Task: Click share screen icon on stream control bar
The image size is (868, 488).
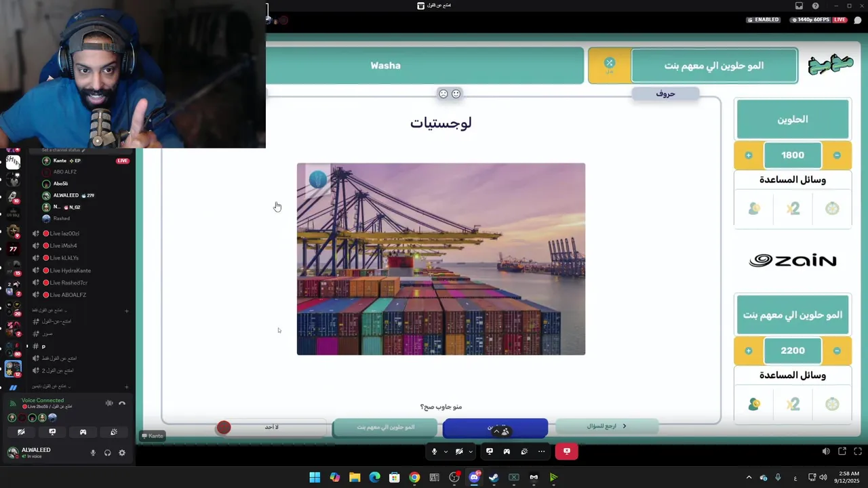Action: pos(490,451)
